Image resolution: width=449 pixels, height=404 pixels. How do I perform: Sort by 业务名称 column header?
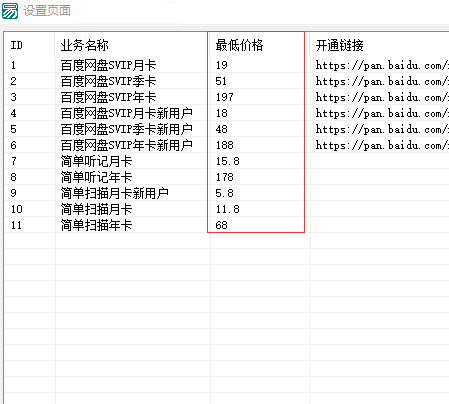pos(132,45)
